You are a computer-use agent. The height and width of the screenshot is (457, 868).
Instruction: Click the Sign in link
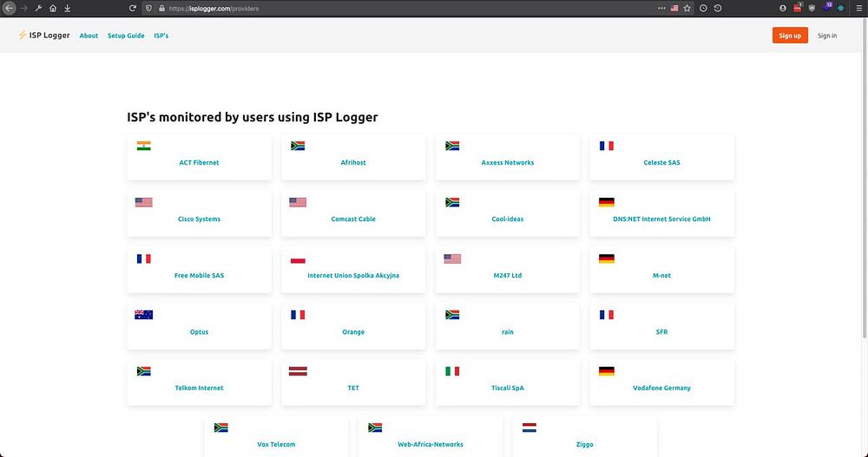click(x=827, y=36)
